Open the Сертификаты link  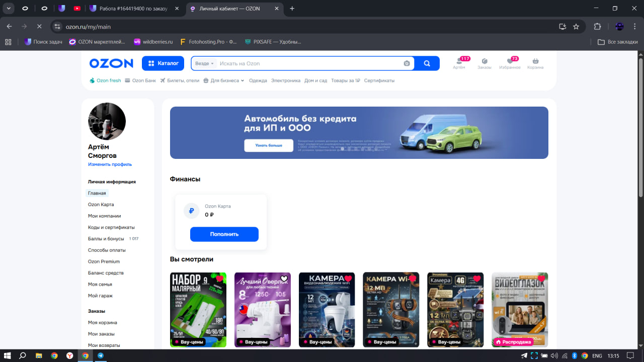click(379, 80)
